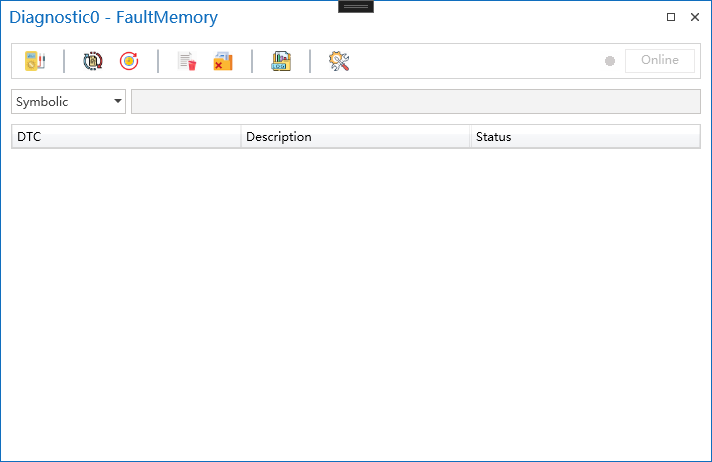Click the Diagnostic0 - FaultMemory title
712x462 pixels.
tap(113, 18)
